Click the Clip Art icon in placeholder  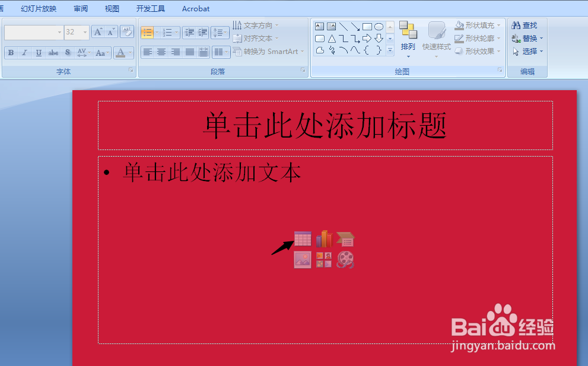[x=324, y=259]
